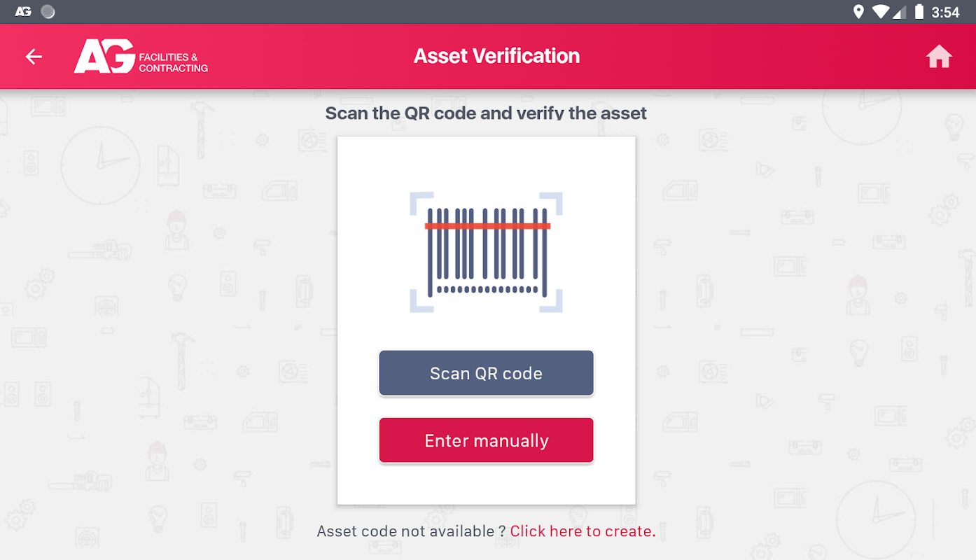The image size is (976, 560).
Task: Click the 'Scan the QR code and verify' heading
Action: 486,113
